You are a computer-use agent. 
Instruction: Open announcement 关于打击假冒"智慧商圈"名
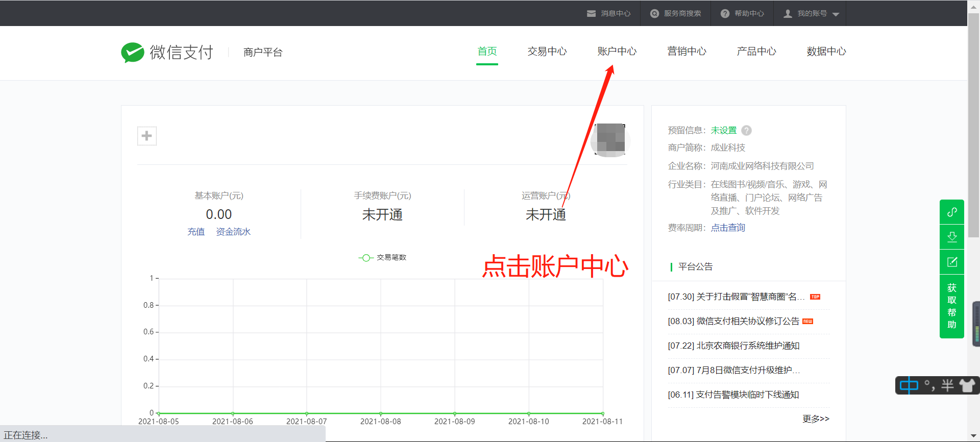pyautogui.click(x=736, y=297)
